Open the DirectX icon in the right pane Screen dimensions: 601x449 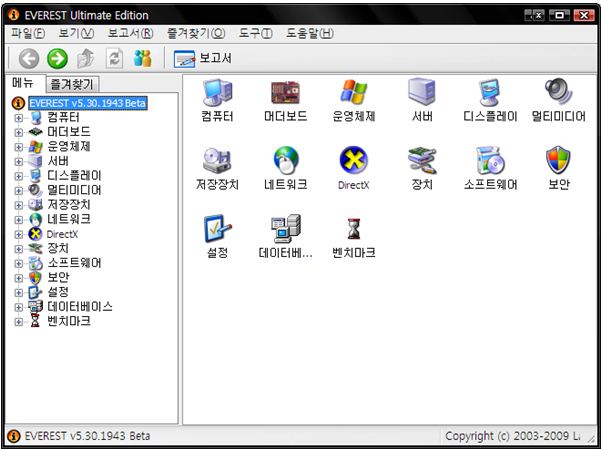(x=353, y=161)
